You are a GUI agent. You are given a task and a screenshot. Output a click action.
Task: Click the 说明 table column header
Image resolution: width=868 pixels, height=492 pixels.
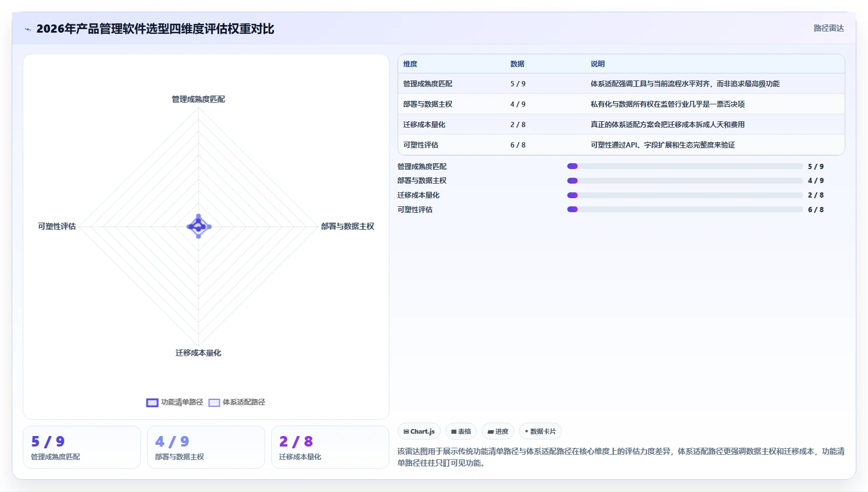coord(598,64)
